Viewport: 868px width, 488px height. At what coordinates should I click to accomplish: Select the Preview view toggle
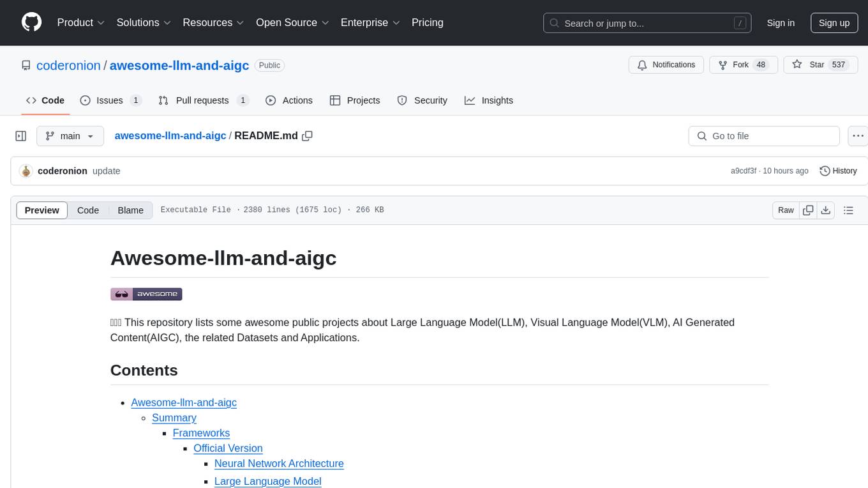pyautogui.click(x=42, y=210)
